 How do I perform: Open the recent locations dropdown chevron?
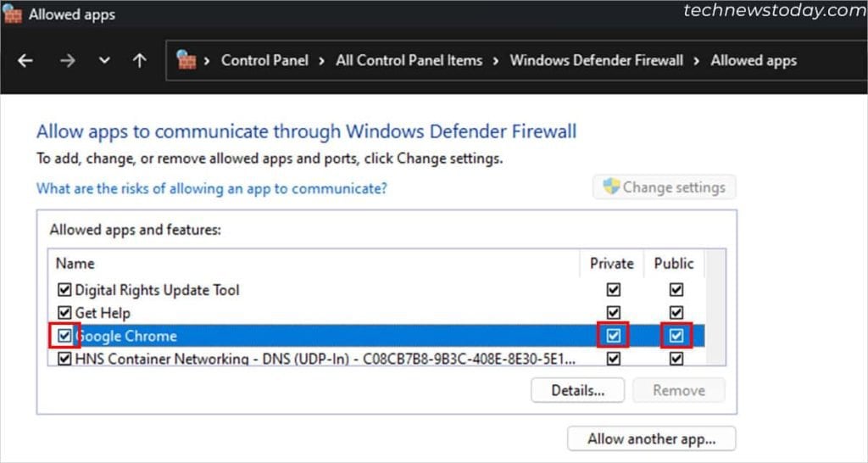tap(104, 61)
